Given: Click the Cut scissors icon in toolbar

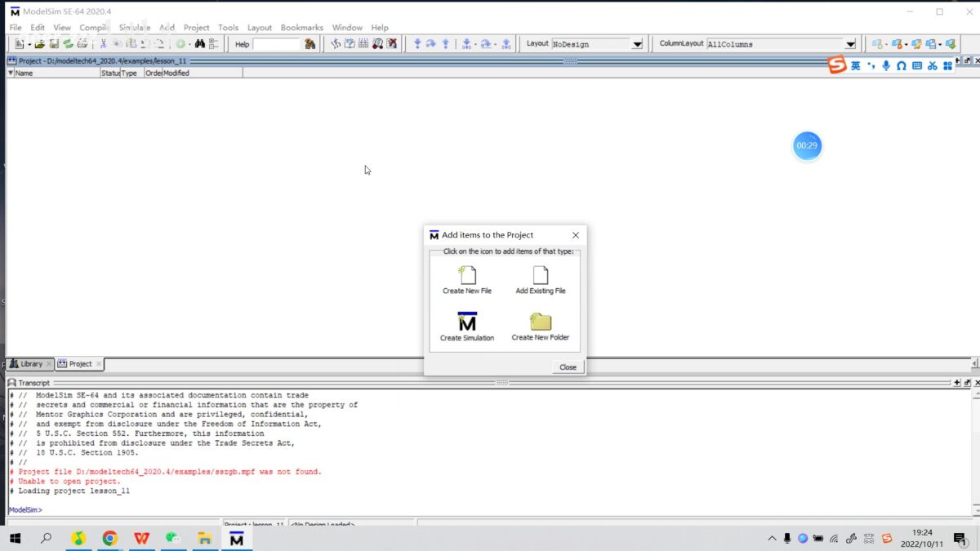Looking at the screenshot, I should [x=104, y=44].
